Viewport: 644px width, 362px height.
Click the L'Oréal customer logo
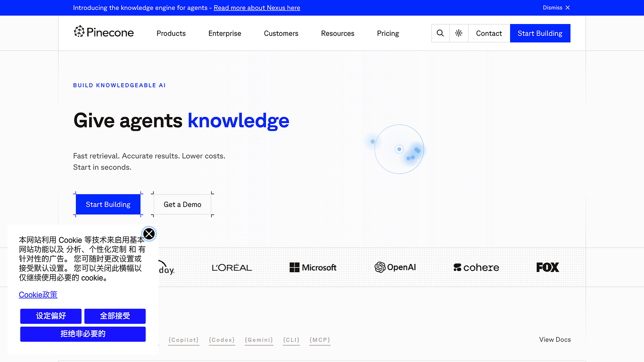click(232, 268)
